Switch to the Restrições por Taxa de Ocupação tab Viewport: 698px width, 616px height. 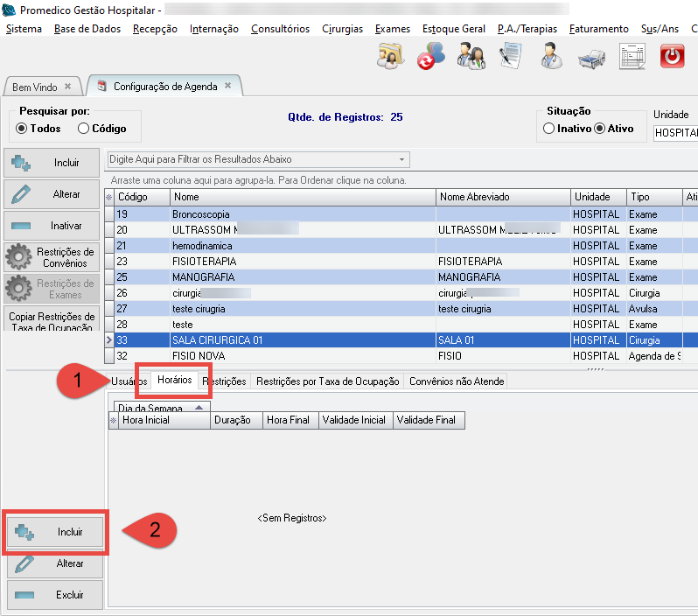(327, 381)
